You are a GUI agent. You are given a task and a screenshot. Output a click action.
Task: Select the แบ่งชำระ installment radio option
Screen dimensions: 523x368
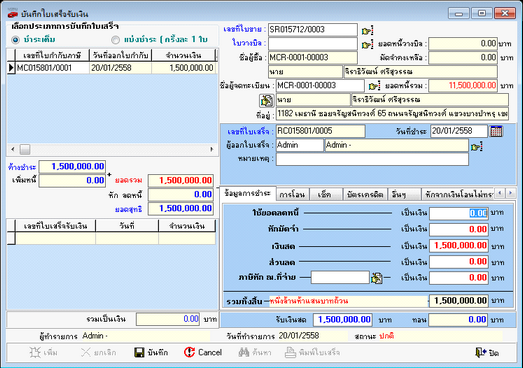115,40
